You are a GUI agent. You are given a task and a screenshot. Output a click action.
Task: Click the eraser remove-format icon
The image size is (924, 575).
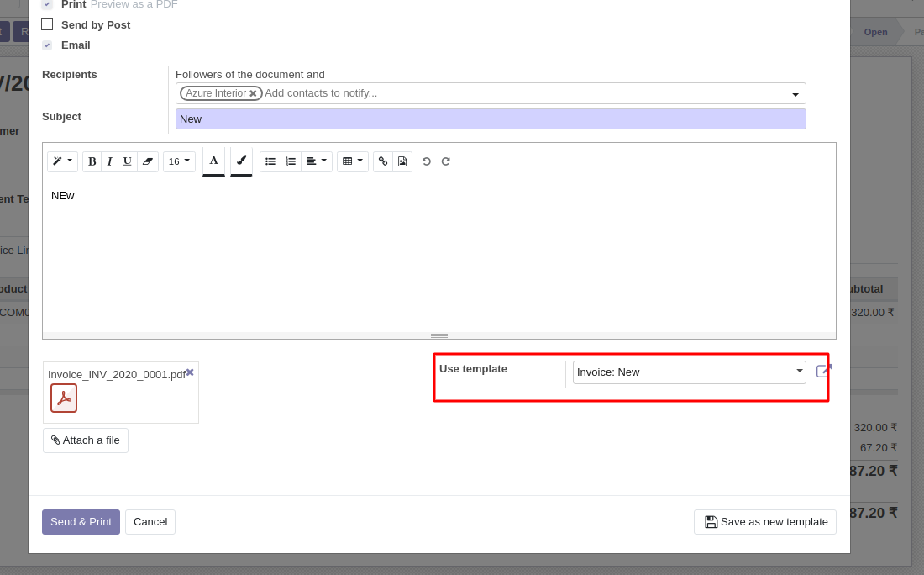click(148, 161)
